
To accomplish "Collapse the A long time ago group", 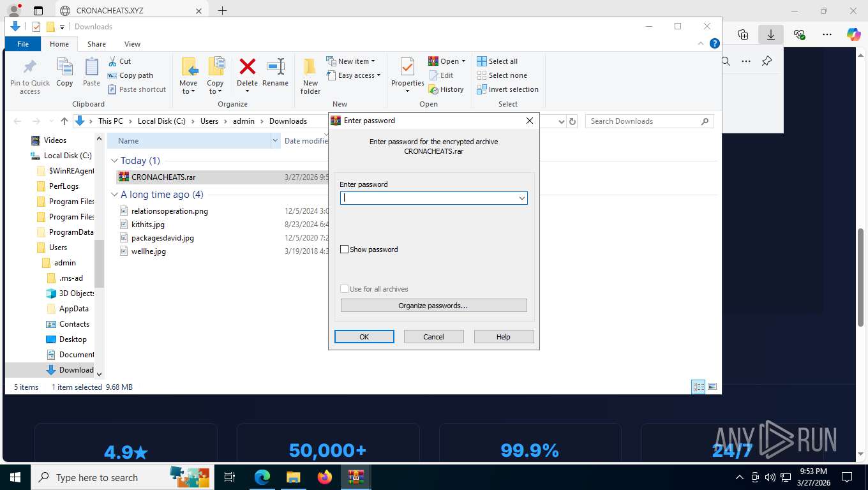I will pos(114,195).
